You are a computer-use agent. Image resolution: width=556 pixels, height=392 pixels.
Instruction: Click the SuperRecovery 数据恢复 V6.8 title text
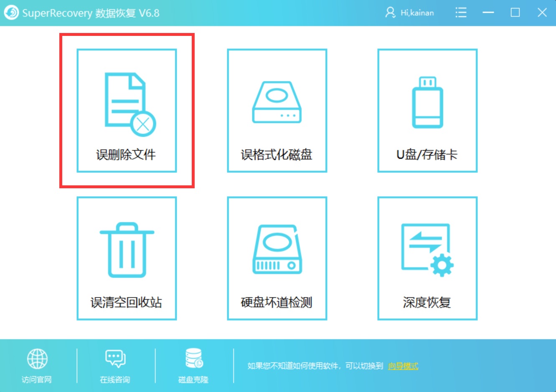pyautogui.click(x=91, y=13)
